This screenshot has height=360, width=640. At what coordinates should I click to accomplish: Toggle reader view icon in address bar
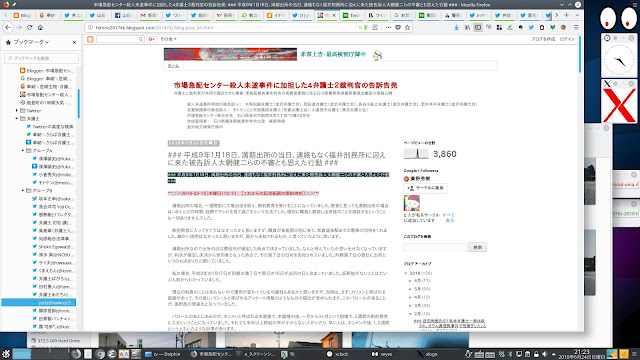point(375,27)
